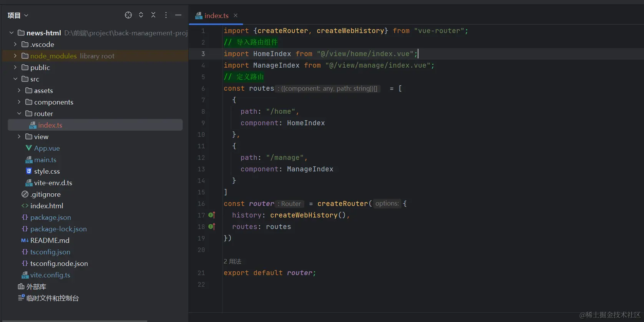Viewport: 644px width, 322px height.
Task: Open the 2 用法 usages link
Action: 232,261
